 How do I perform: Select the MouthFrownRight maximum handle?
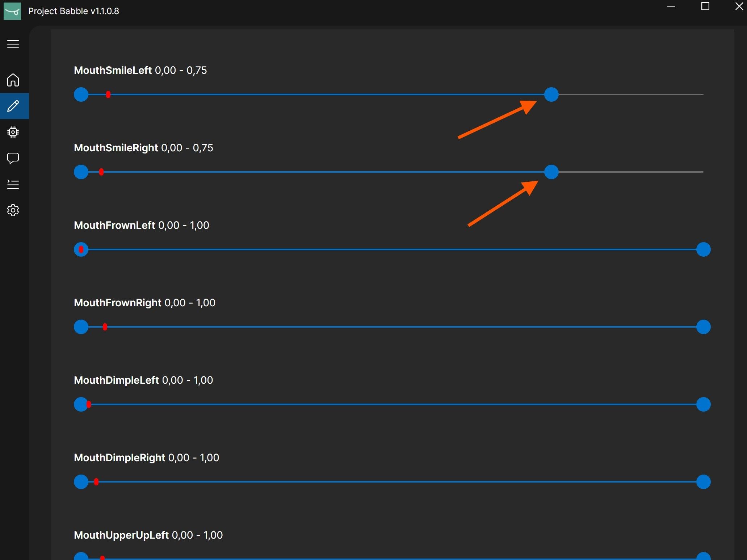click(703, 327)
